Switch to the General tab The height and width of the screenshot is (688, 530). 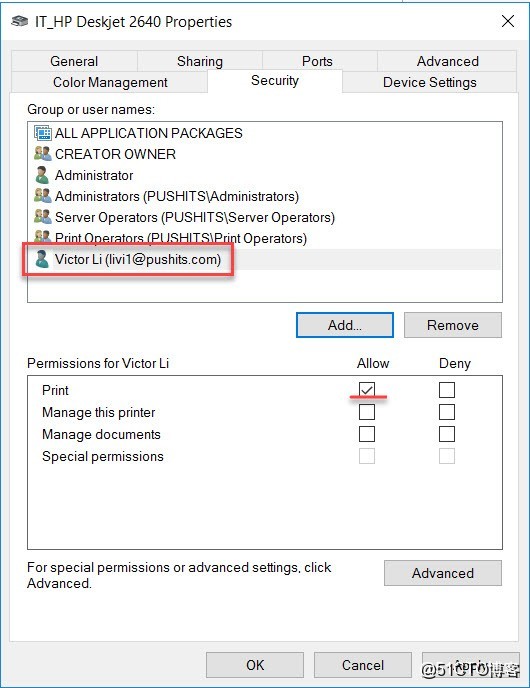(x=74, y=61)
